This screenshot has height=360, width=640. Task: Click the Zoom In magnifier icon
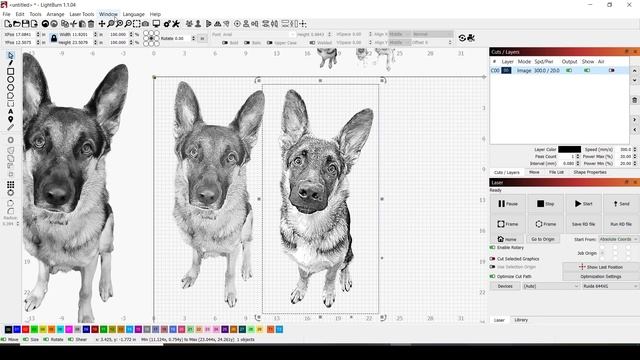click(x=119, y=24)
